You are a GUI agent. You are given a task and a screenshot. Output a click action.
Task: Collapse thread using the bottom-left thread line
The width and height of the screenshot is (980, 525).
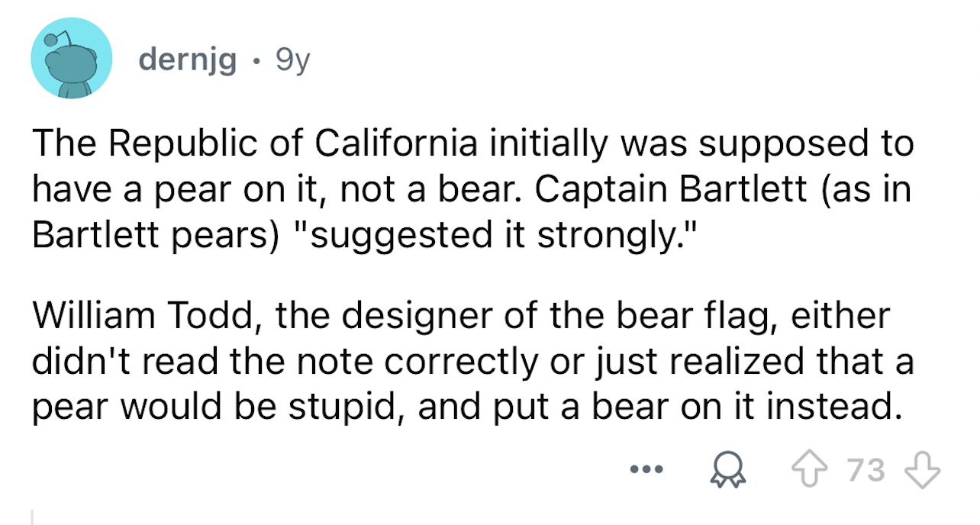pos(33,517)
